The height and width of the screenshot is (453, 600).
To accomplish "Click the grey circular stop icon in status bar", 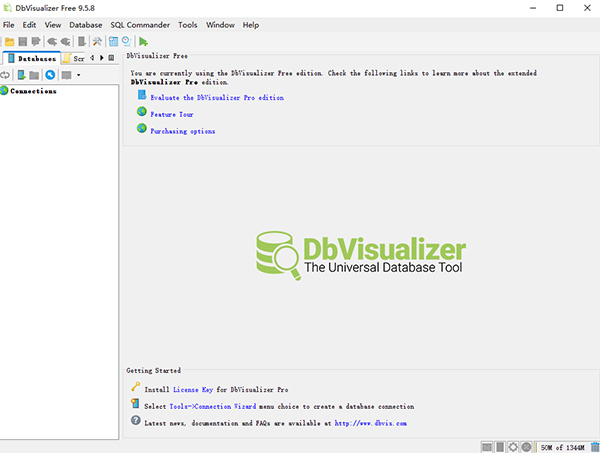I will point(526,447).
